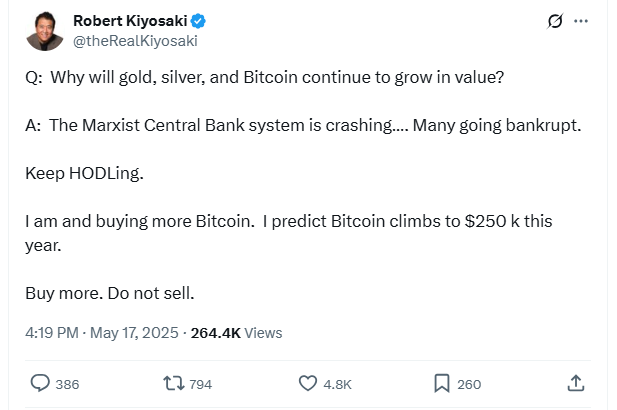
Task: Click the 794 reposts count
Action: tap(200, 384)
